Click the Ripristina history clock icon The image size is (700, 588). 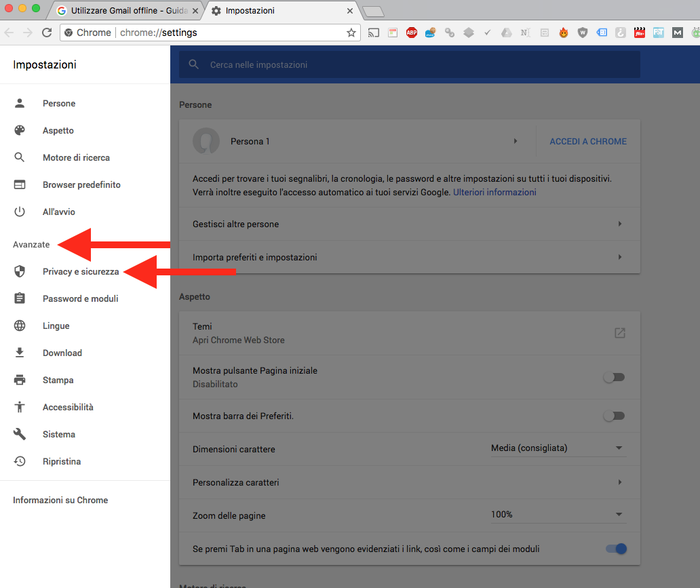pos(20,461)
